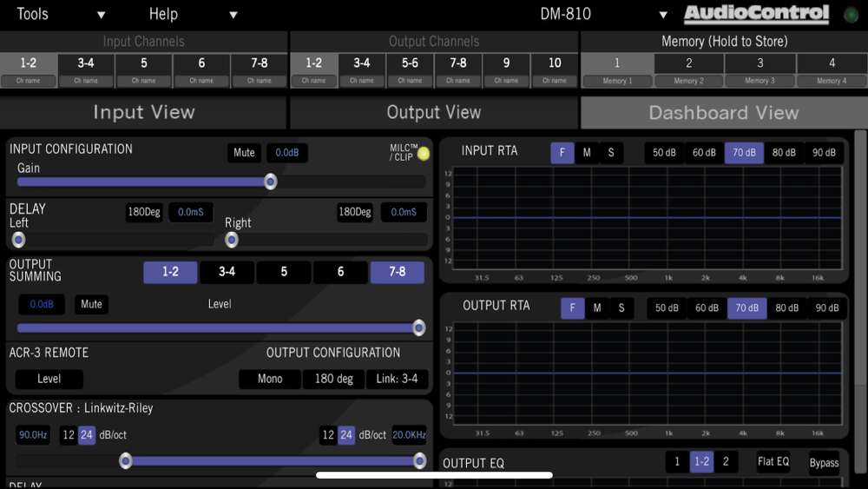This screenshot has width=868, height=489.
Task: Click the green status LED beside AudioControl logo
Action: tap(851, 15)
